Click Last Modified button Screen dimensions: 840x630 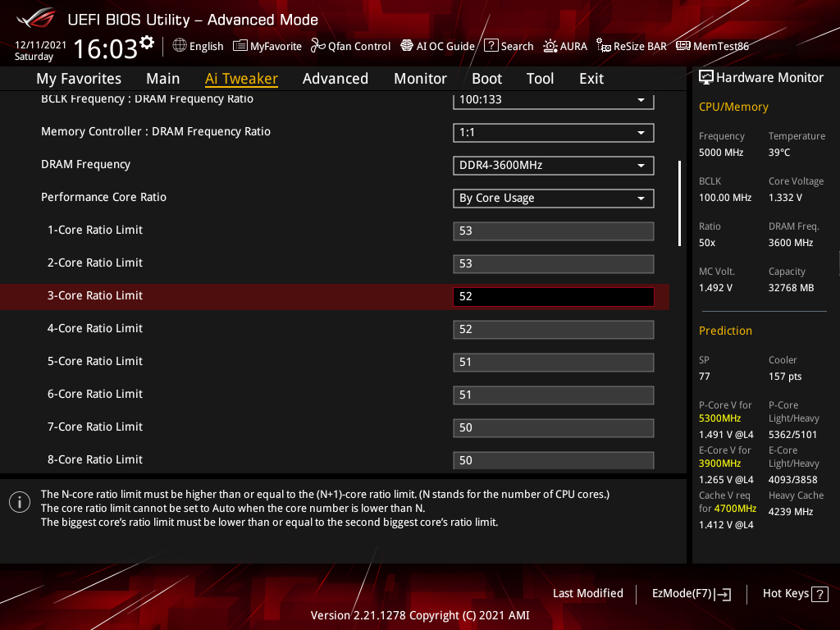587,593
